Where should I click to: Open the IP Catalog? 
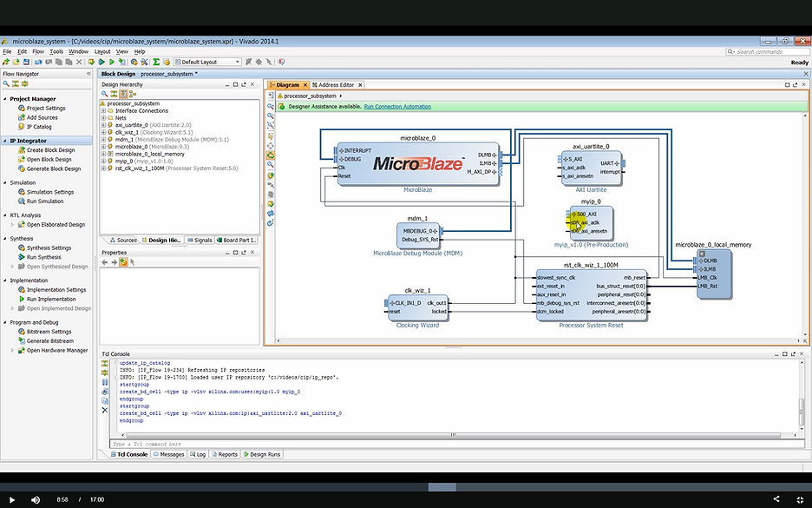point(39,127)
